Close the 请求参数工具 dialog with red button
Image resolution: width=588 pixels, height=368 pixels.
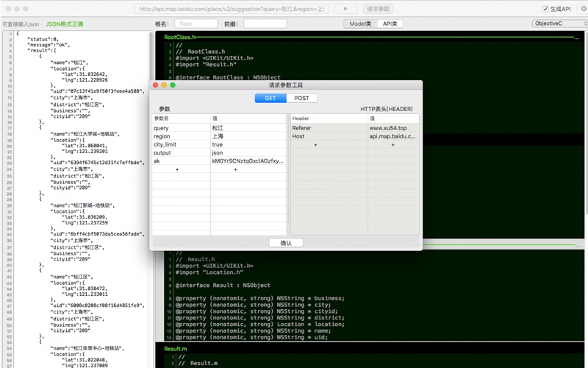pos(156,85)
